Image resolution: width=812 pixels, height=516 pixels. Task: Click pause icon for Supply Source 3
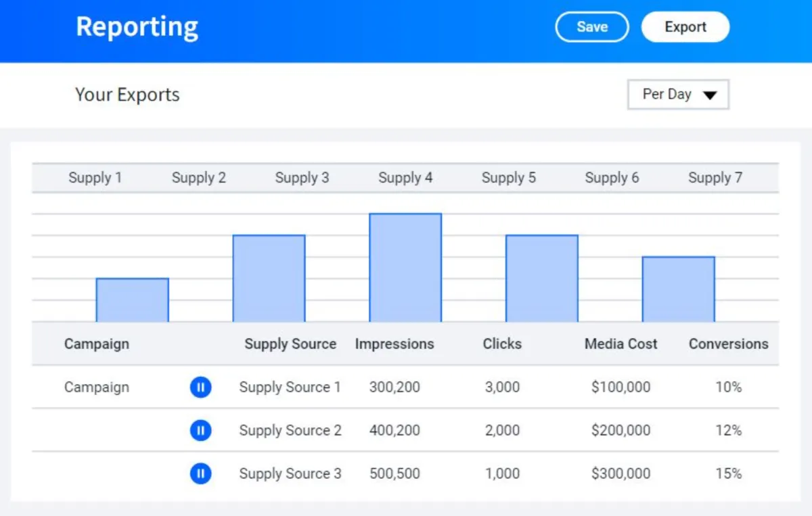(x=200, y=474)
